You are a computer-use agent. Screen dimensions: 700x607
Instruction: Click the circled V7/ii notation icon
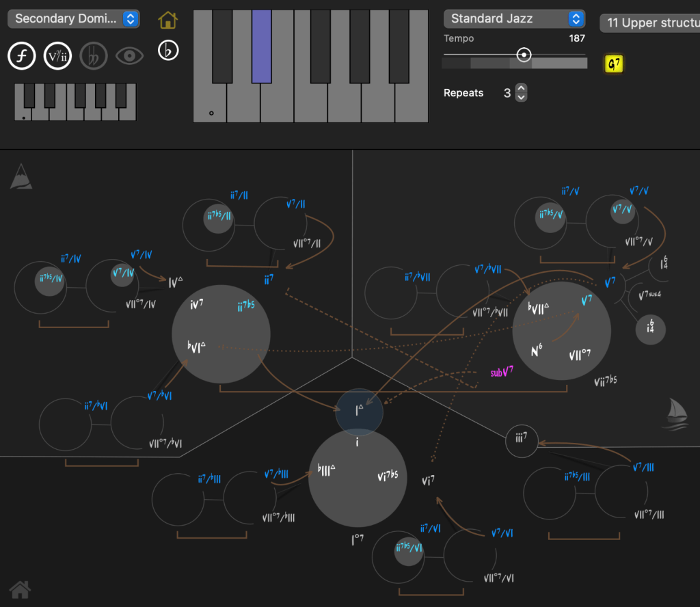click(57, 56)
